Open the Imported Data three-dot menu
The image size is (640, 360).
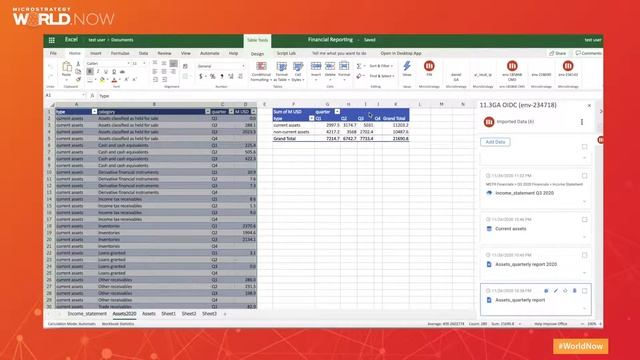point(582,122)
